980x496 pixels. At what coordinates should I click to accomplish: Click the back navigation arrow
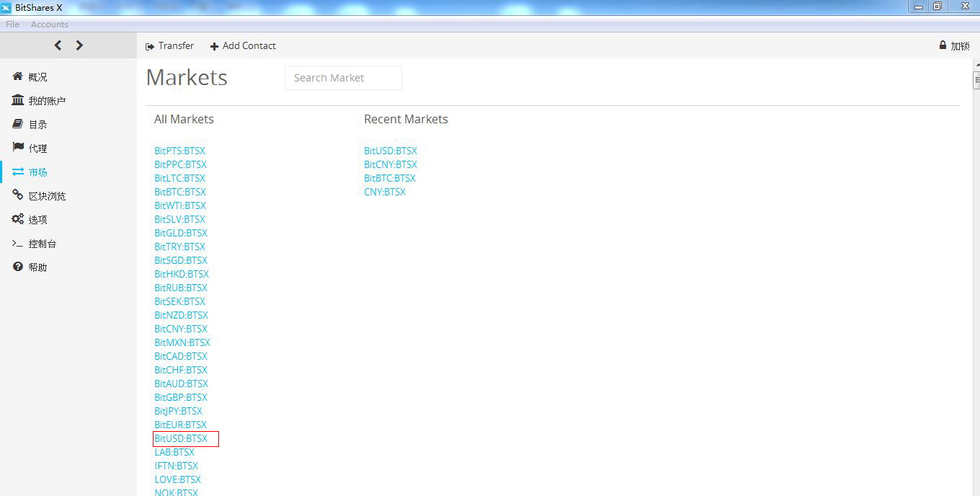pos(58,45)
